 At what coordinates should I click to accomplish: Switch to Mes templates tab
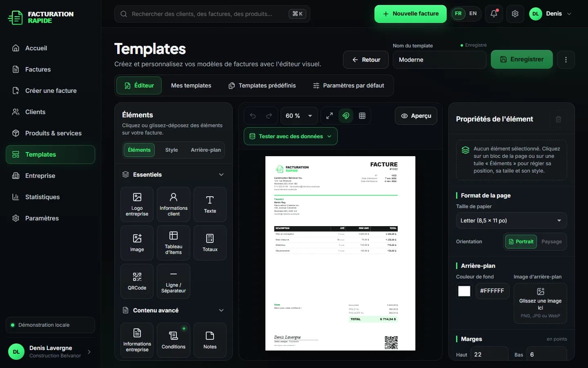click(x=191, y=85)
